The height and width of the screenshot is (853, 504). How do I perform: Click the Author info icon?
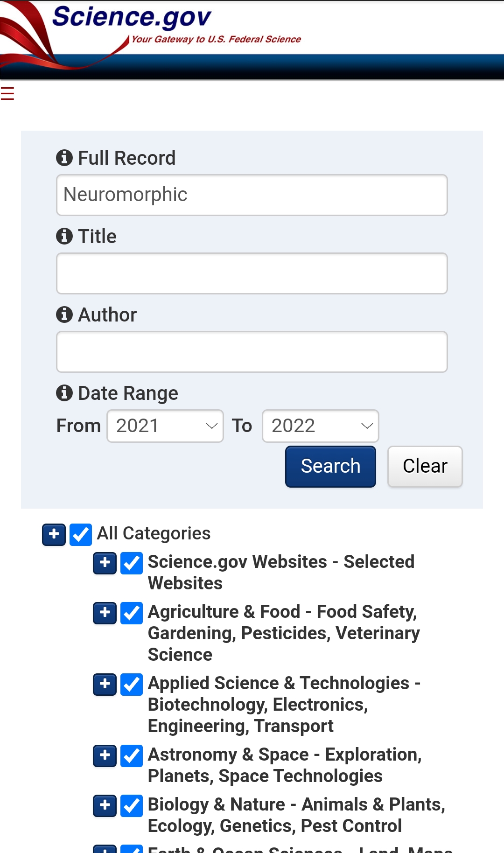coord(64,315)
